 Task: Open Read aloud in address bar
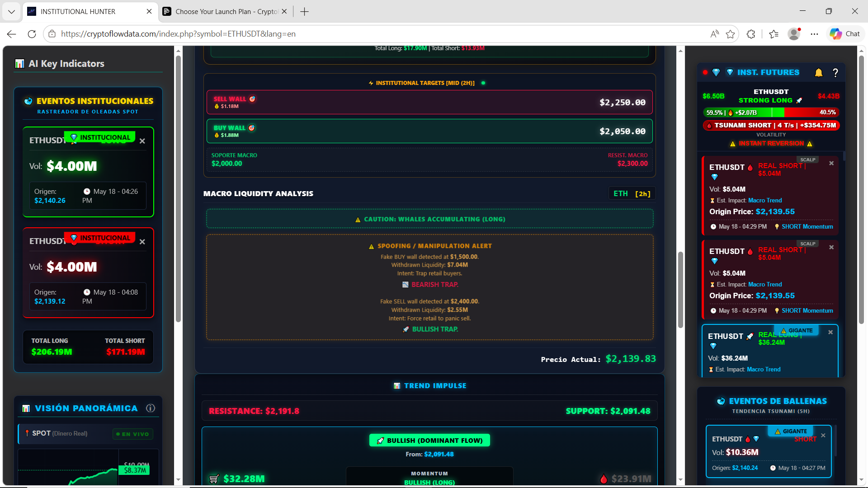click(x=714, y=34)
